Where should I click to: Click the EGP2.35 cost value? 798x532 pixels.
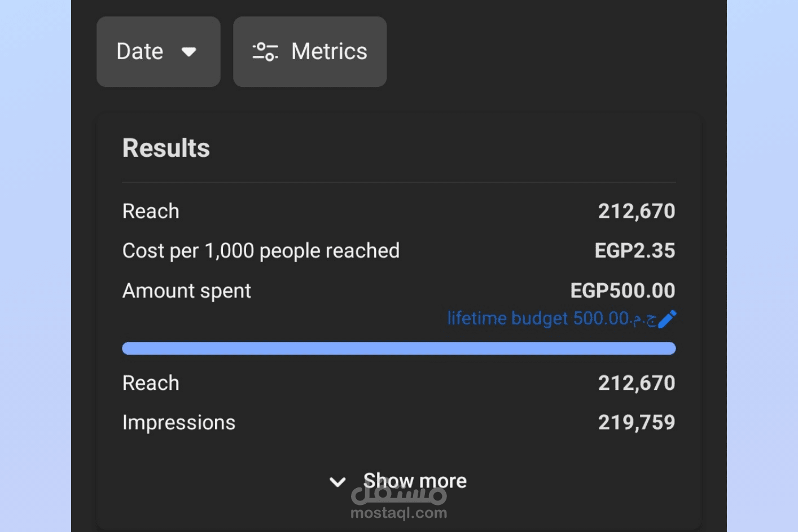(634, 251)
